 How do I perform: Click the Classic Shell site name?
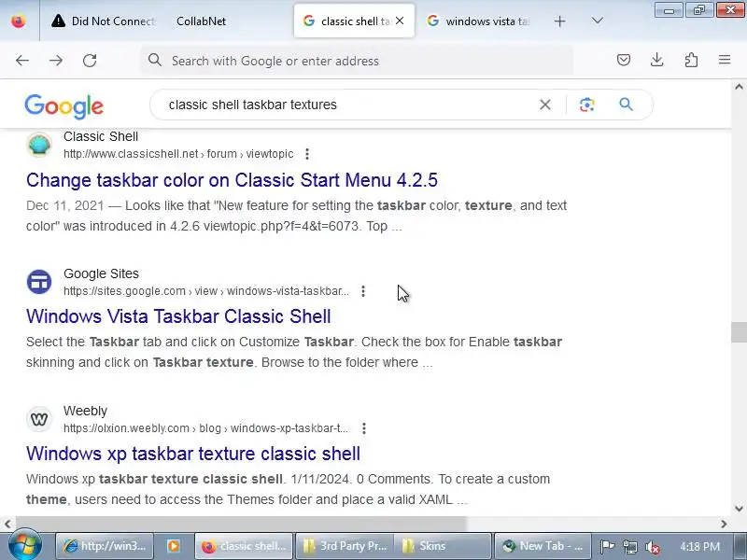pos(101,136)
